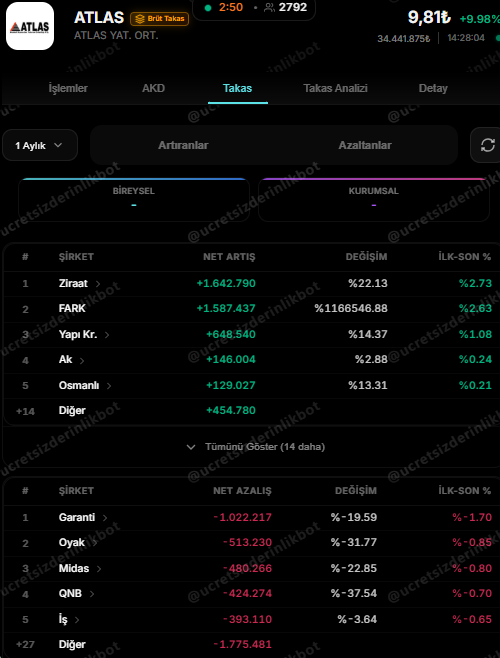The height and width of the screenshot is (658, 500).
Task: Click the ATLAS YAT. ORT. subtitle
Action: tap(116, 36)
